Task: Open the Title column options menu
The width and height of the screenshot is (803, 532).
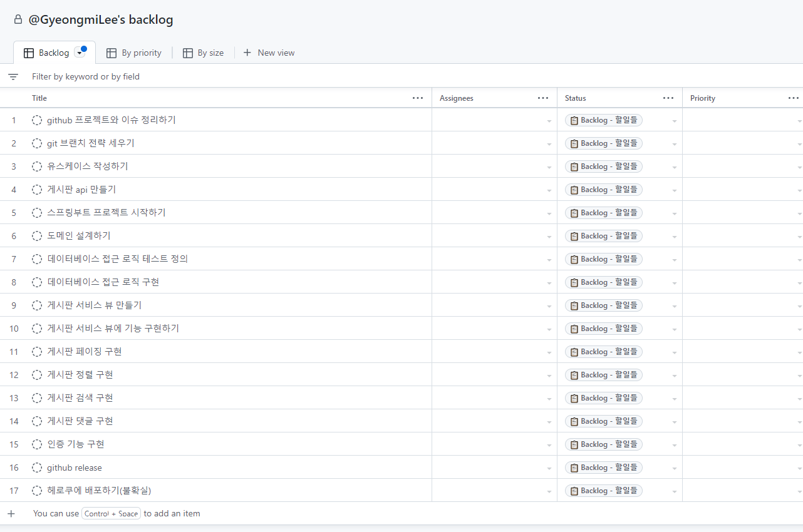Action: click(x=418, y=98)
